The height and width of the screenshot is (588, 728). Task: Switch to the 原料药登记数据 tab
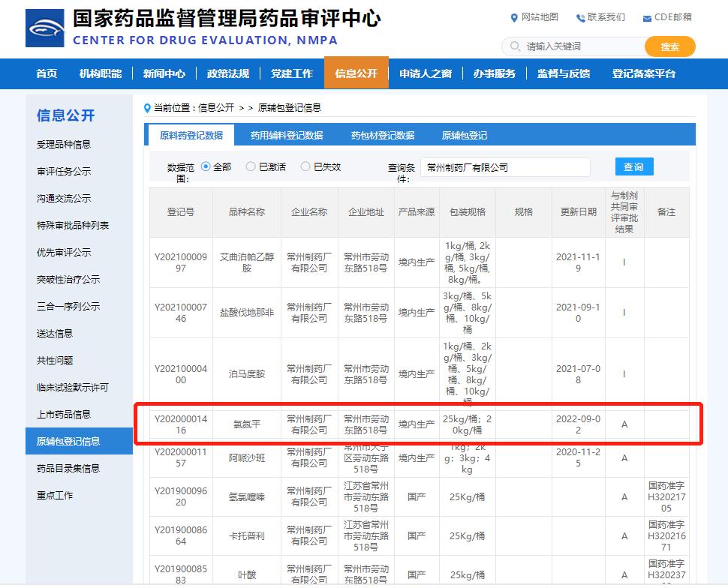coord(191,135)
